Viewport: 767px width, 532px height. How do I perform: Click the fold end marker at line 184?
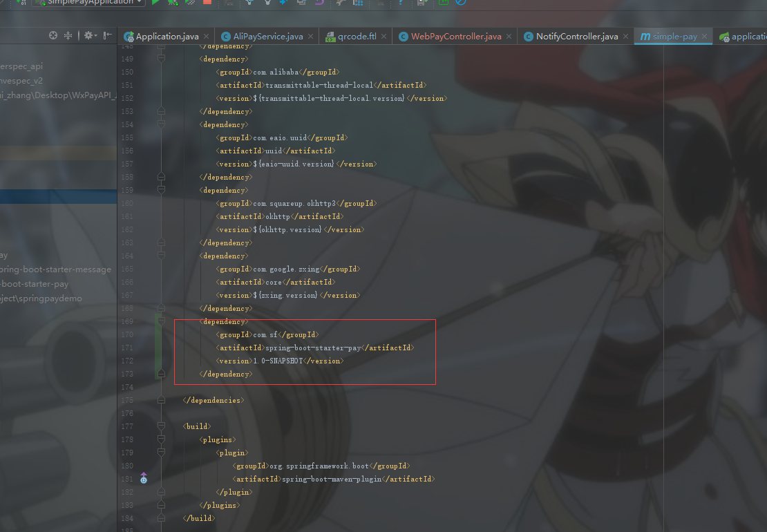161,517
